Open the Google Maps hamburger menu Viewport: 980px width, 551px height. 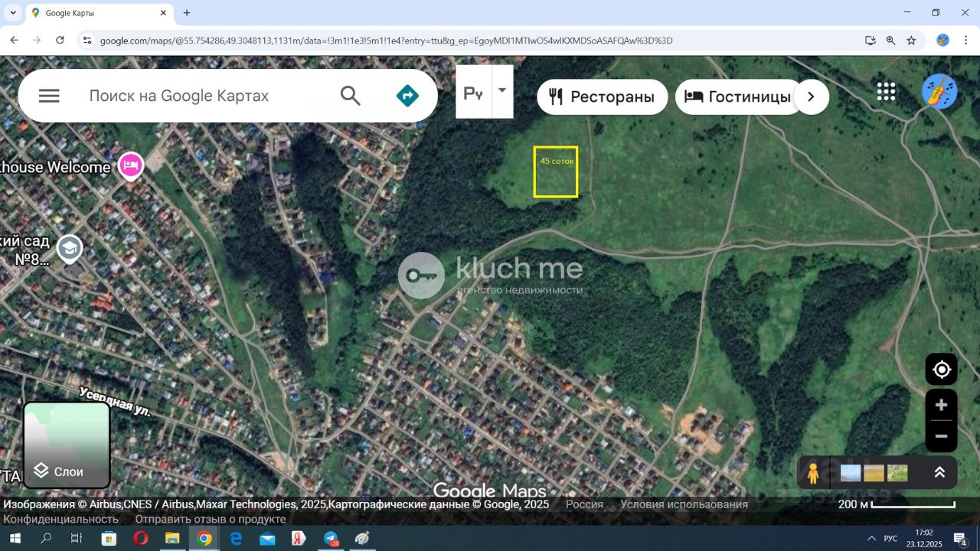click(49, 96)
